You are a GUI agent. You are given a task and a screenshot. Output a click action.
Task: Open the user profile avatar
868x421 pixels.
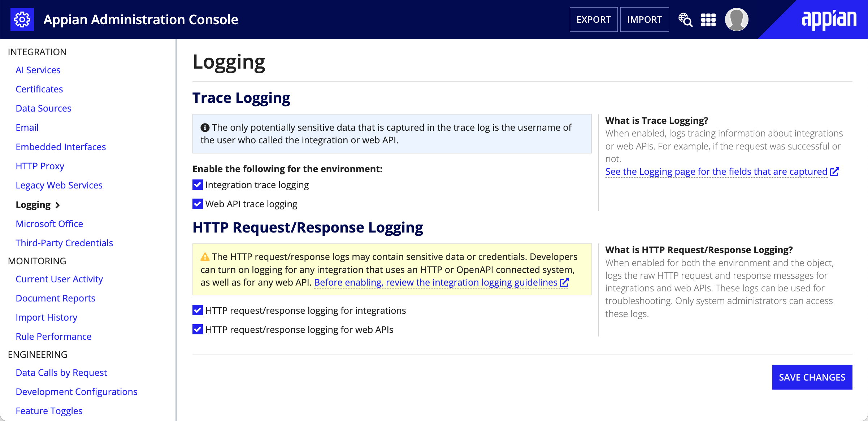[737, 19]
